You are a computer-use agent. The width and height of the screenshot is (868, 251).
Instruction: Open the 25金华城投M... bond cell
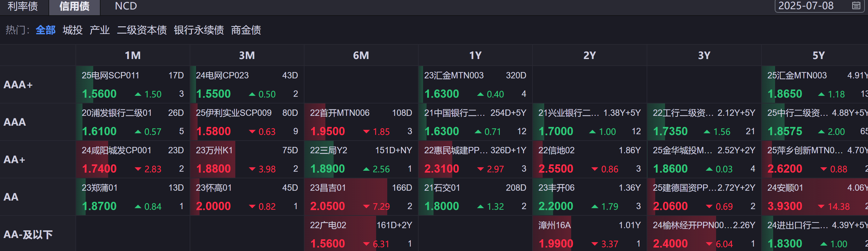click(704, 160)
